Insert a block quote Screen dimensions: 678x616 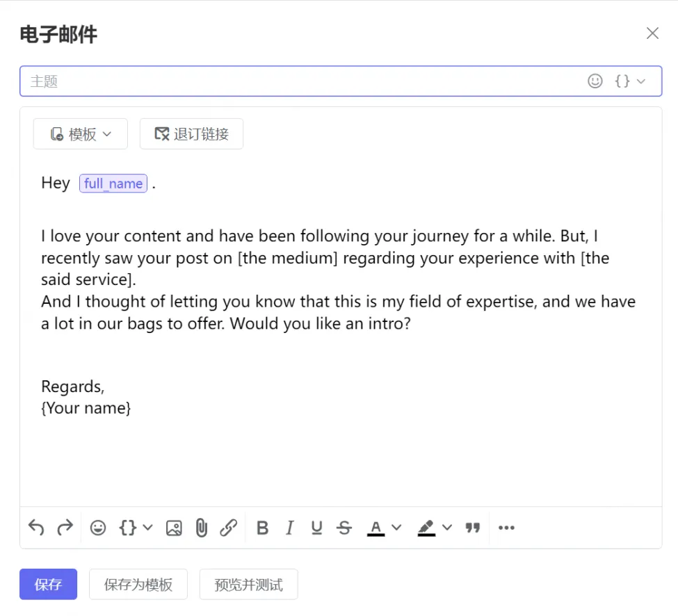click(473, 528)
